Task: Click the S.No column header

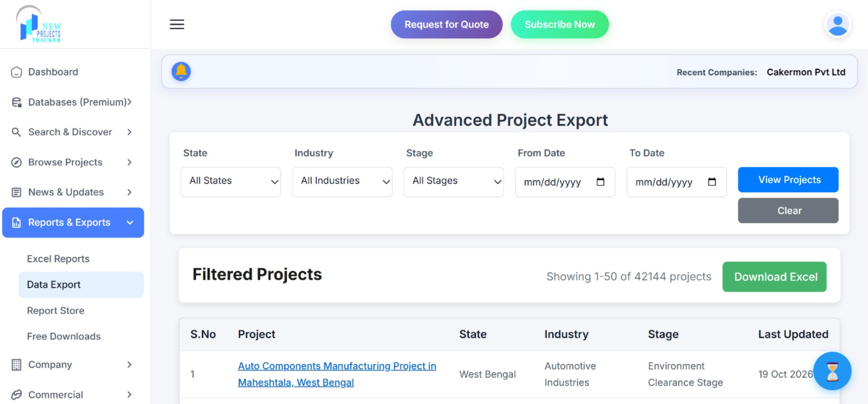Action: (x=203, y=334)
